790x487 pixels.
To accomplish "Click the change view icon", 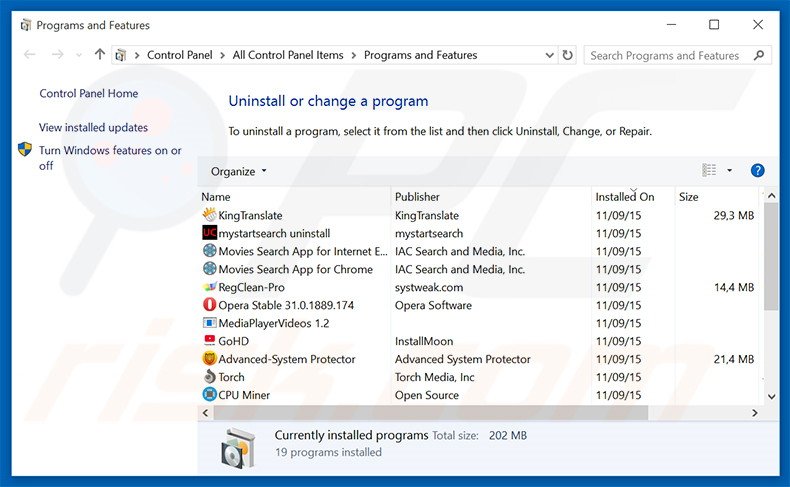I will (x=709, y=171).
